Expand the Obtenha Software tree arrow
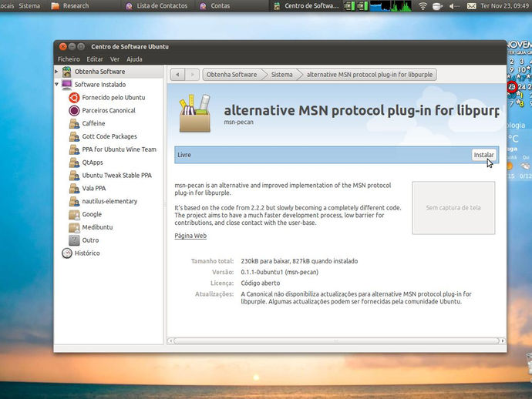 (56, 72)
